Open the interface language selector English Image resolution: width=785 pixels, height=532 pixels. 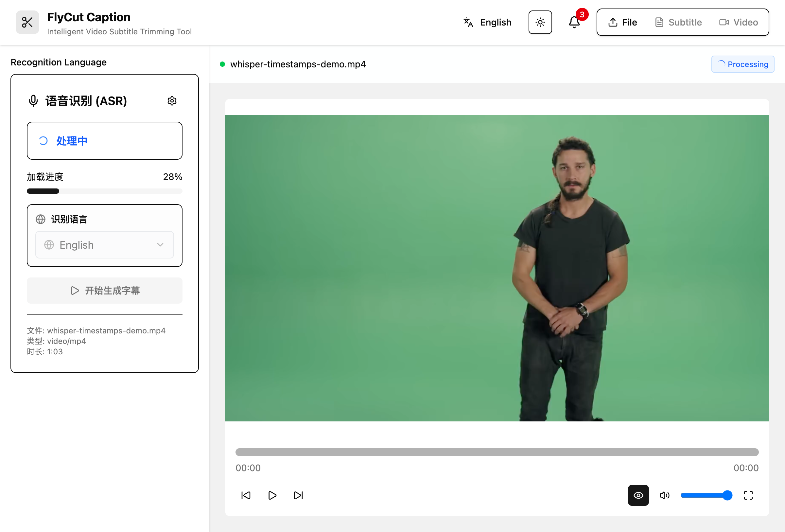click(487, 22)
